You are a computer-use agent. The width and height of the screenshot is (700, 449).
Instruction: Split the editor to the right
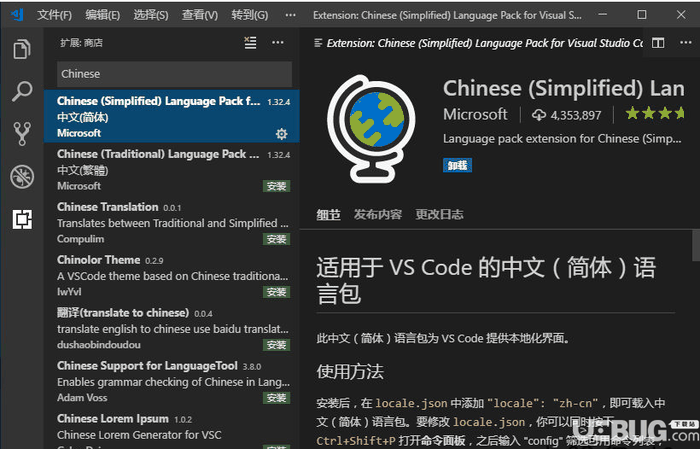coord(658,43)
